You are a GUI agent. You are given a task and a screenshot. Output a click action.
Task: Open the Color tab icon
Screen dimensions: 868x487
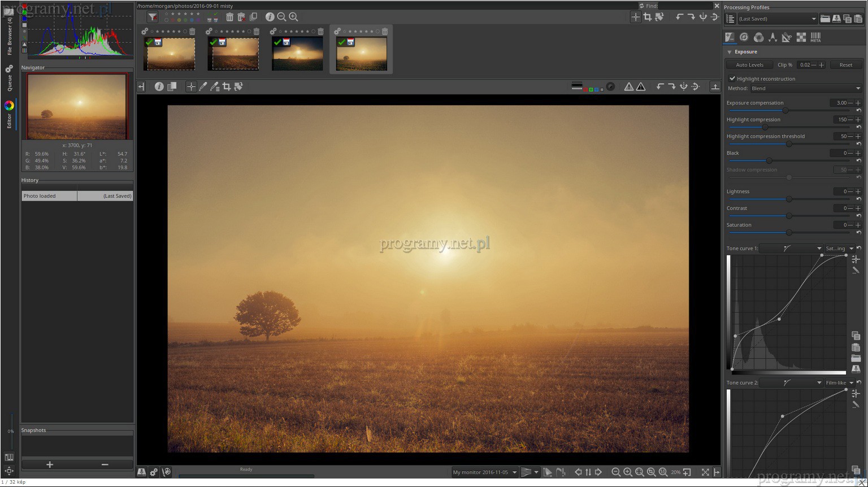point(759,37)
